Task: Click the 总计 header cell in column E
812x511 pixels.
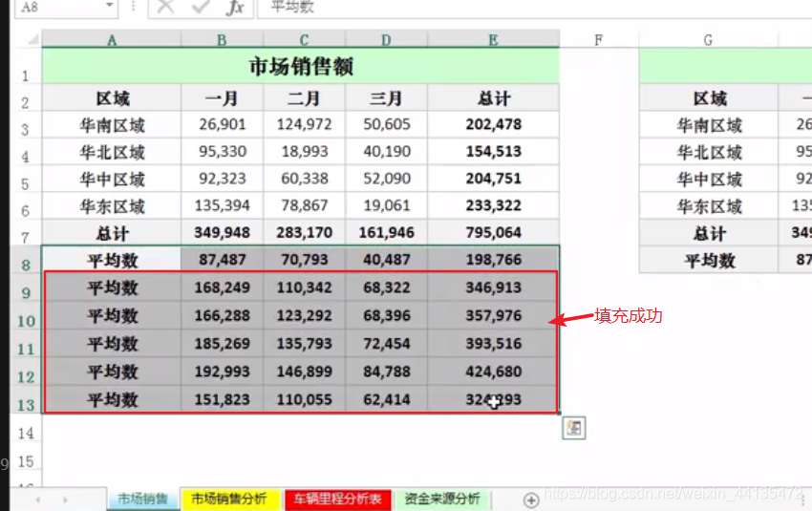Action: [494, 97]
